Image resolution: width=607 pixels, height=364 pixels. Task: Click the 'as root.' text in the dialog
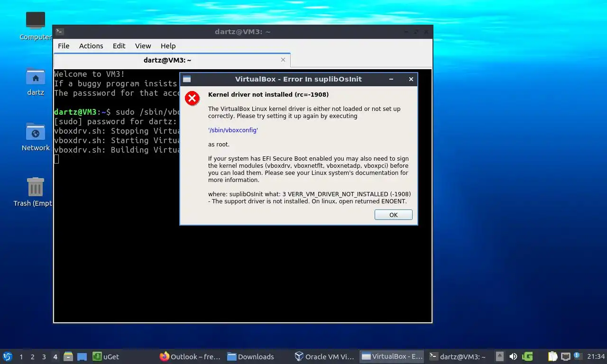point(219,144)
